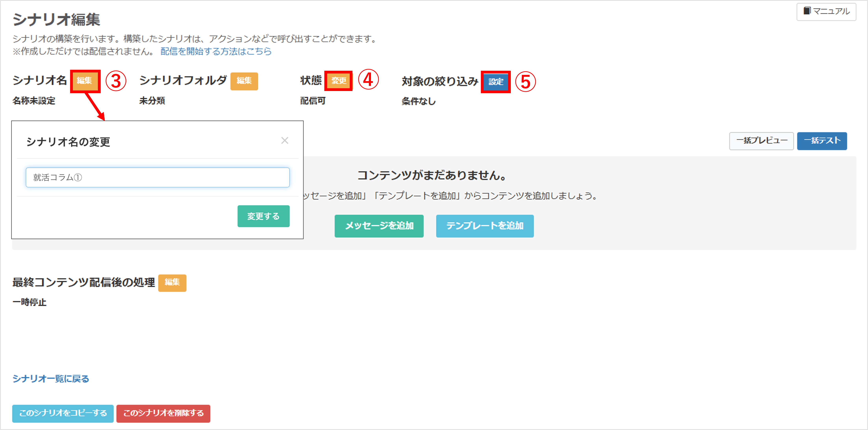Open 対象の絞り込み 設定 button

495,82
